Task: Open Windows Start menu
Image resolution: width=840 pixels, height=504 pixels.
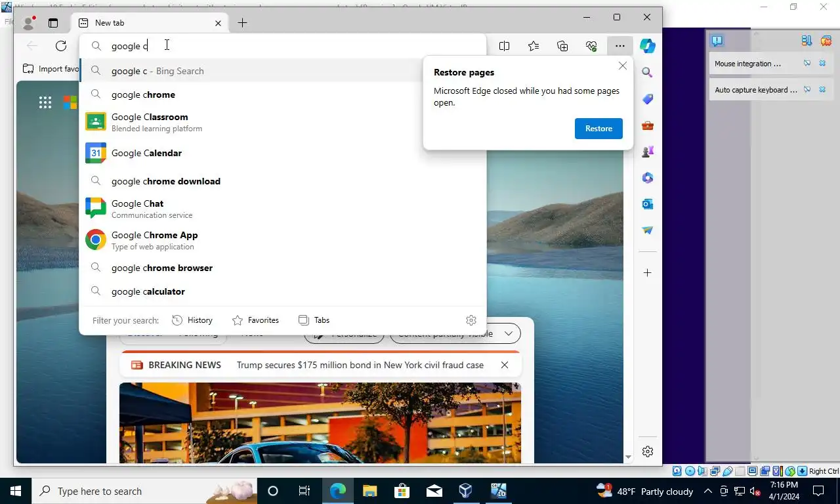Action: point(16,491)
